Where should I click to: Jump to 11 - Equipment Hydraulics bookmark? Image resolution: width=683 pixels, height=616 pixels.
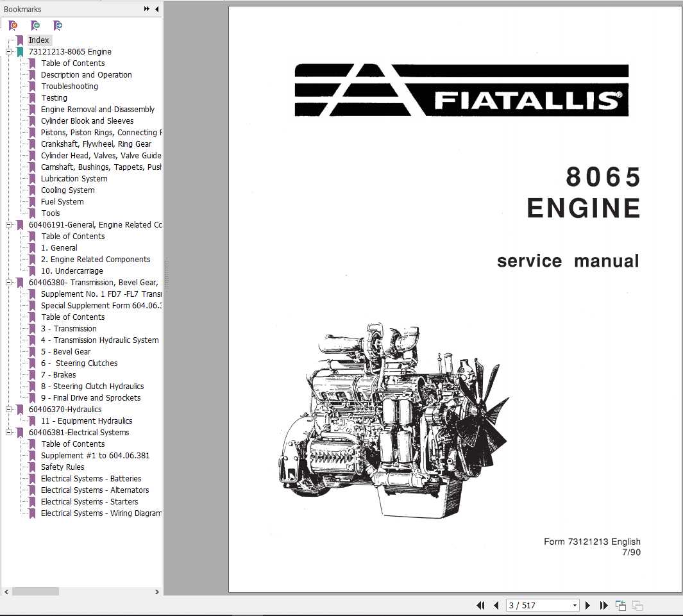[87, 421]
